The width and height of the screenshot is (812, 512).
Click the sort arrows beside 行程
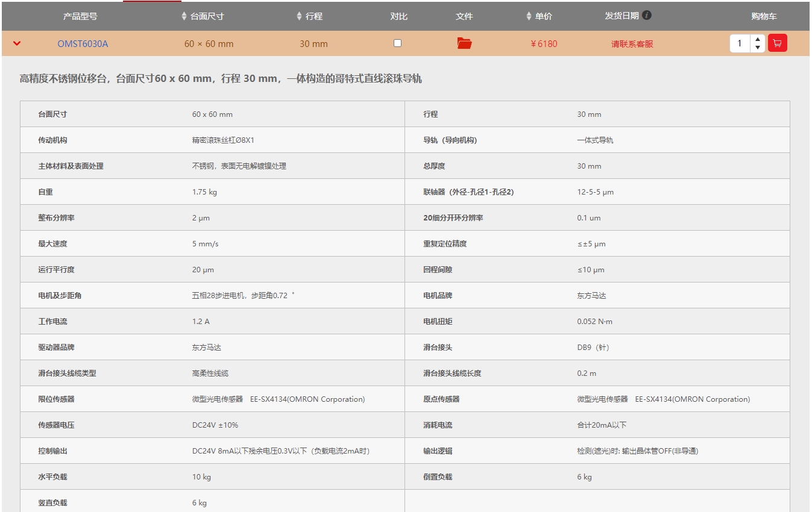(300, 16)
